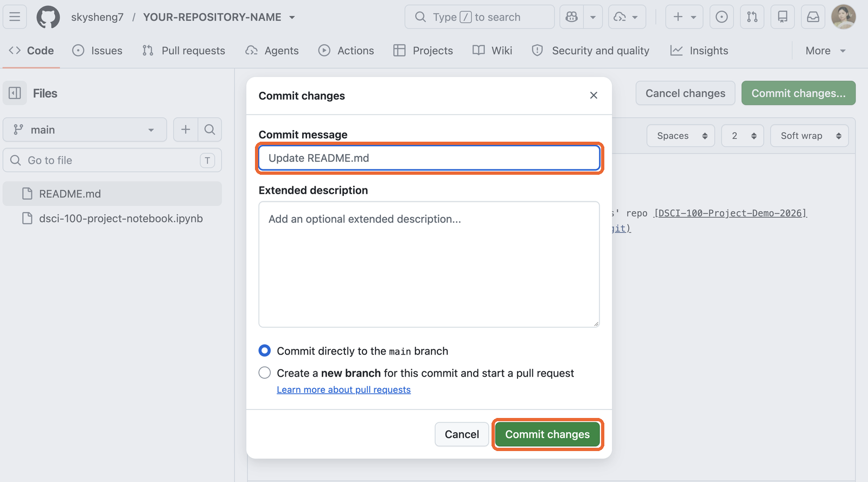The width and height of the screenshot is (868, 482).
Task: Open the indent size 2 dropdown
Action: click(743, 136)
